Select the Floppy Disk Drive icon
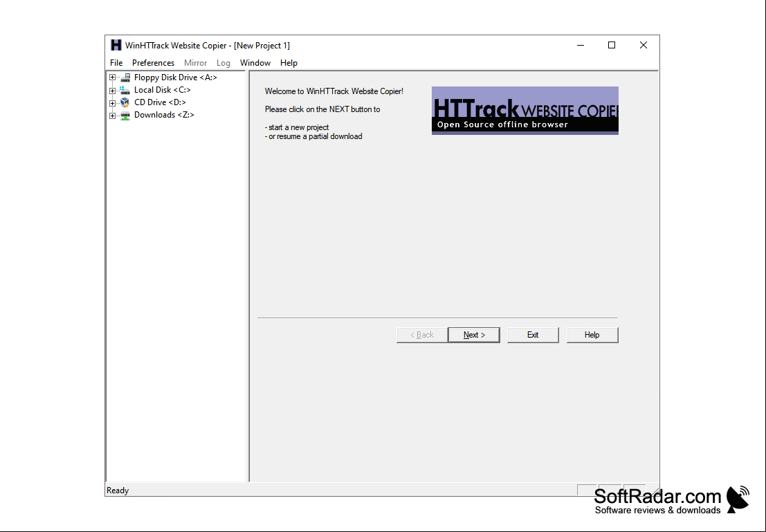The image size is (766, 532). point(125,77)
